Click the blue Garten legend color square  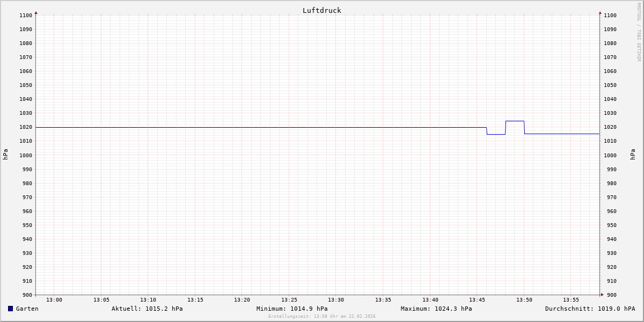point(10,309)
